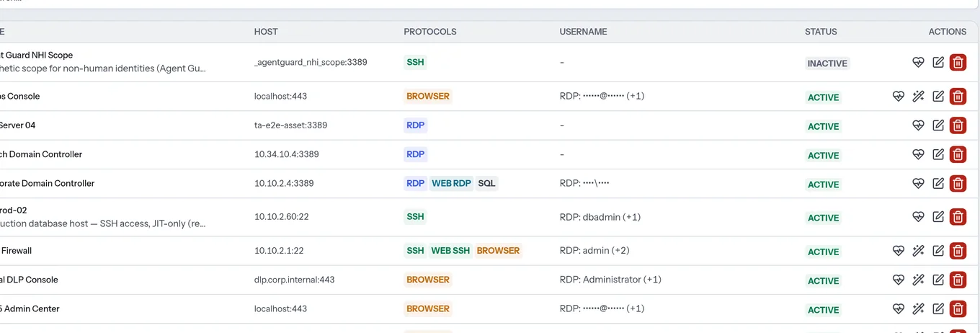Viewport: 980px width, 333px height.
Task: Delete the Firewall 10.10.2.1:22 asset
Action: tap(958, 251)
